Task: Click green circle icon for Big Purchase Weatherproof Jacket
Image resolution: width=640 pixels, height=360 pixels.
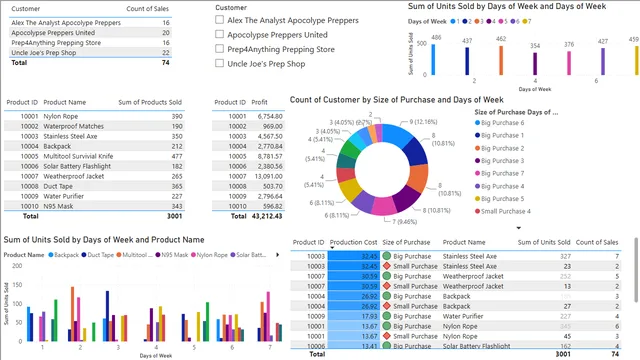Action: pos(387,276)
